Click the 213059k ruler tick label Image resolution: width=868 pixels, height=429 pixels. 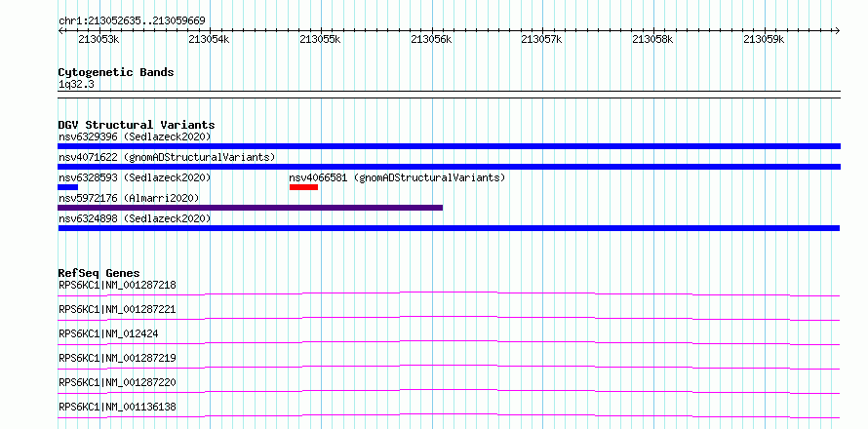click(764, 39)
